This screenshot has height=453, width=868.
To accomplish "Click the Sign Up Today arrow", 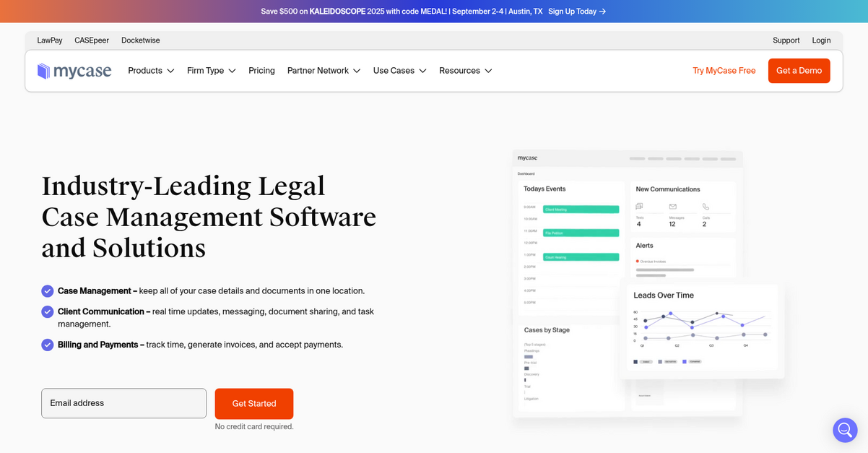I will [602, 12].
